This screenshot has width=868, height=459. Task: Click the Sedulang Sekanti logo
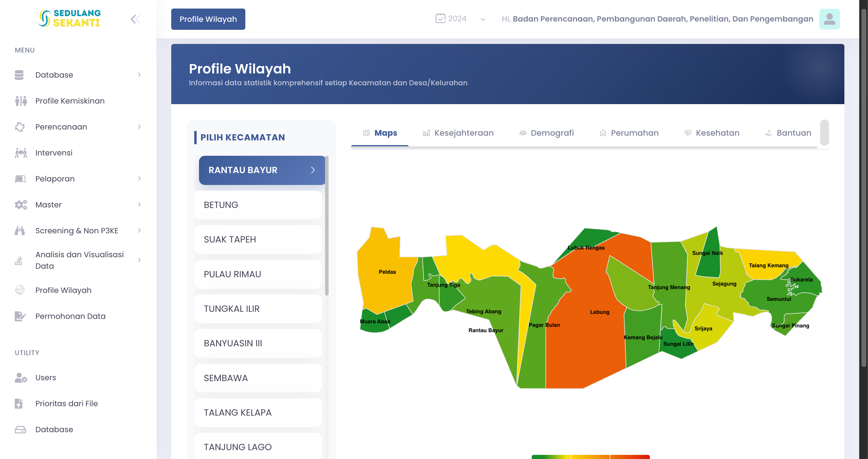click(x=69, y=18)
